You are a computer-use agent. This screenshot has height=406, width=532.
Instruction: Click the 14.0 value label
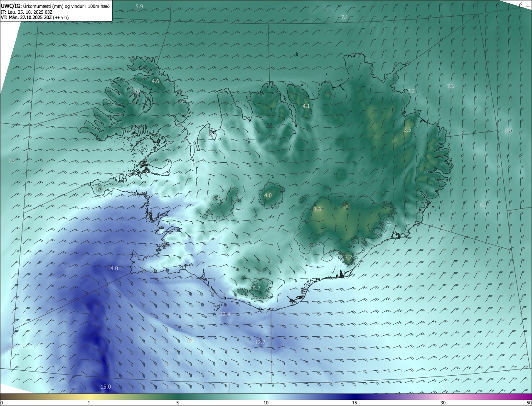[113, 269]
